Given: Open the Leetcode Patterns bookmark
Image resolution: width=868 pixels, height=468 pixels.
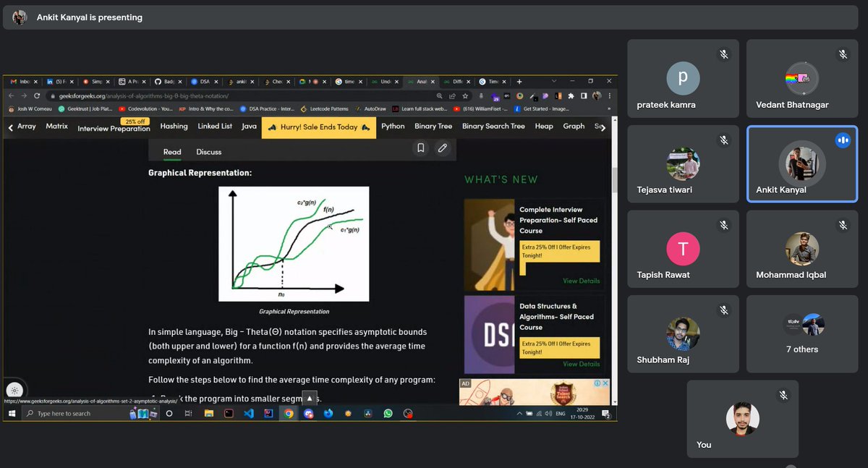Looking at the screenshot, I should [324, 109].
